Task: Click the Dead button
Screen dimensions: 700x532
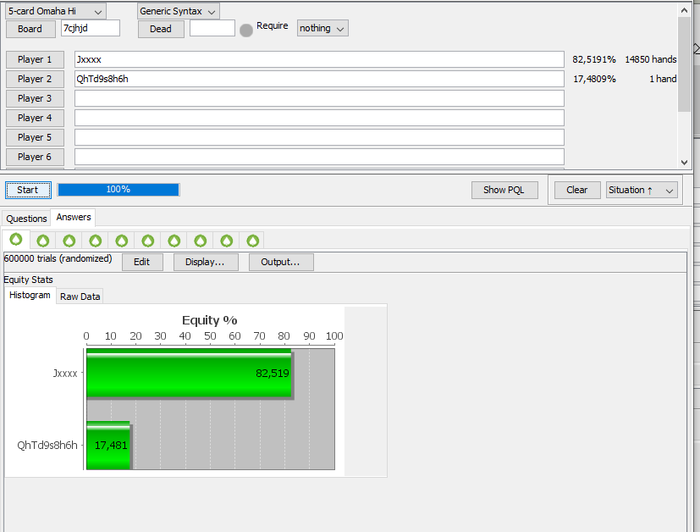Action: (161, 29)
